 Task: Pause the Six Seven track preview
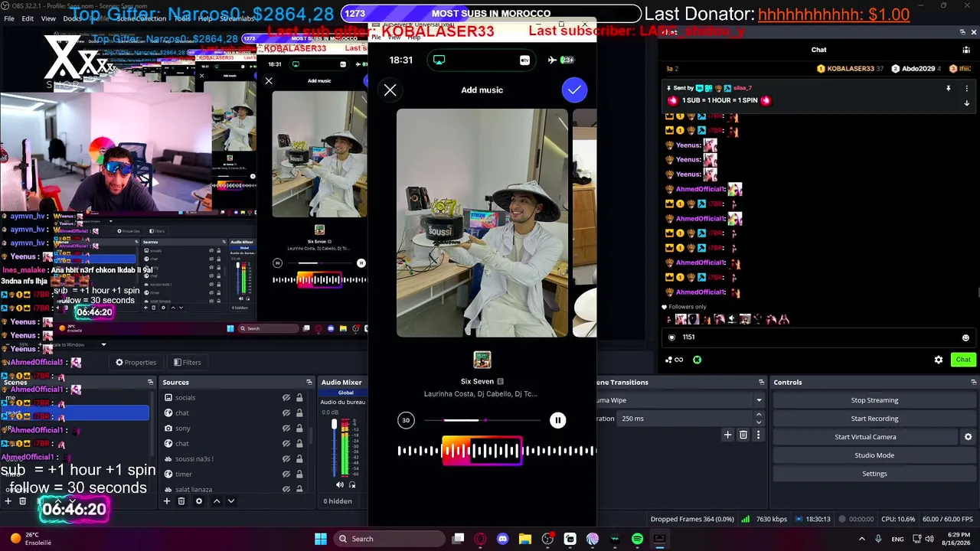coord(557,420)
